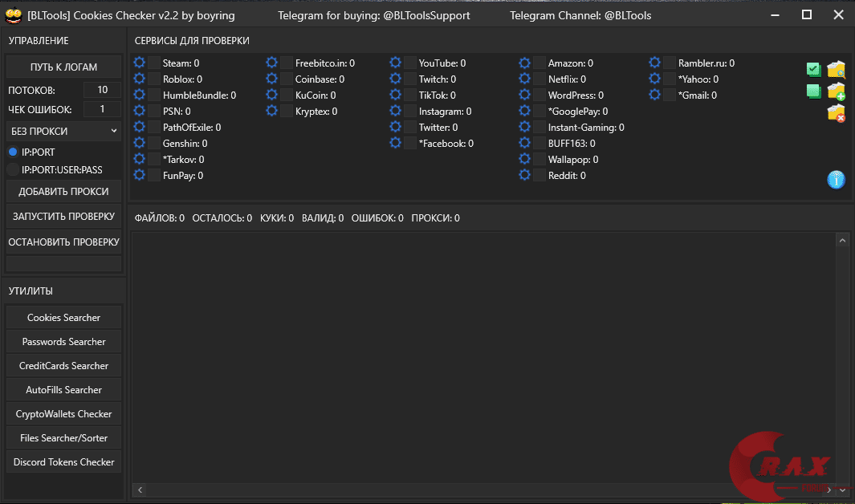This screenshot has height=504, width=855.
Task: Click the ВАЛИД: 0 counter text
Action: click(x=323, y=218)
